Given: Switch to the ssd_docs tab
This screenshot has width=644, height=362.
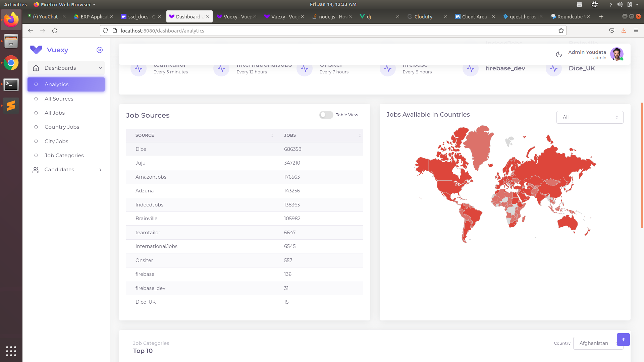Looking at the screenshot, I should pos(141,16).
